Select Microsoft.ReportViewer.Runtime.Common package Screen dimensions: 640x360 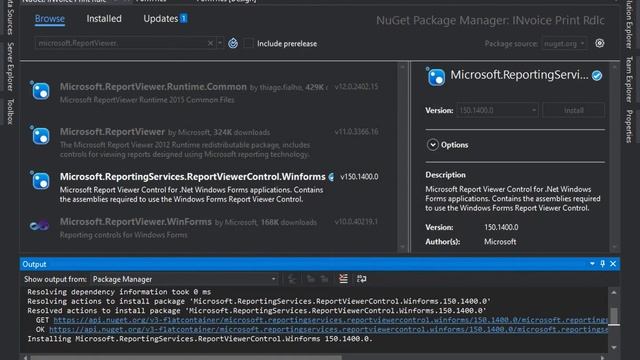208,93
